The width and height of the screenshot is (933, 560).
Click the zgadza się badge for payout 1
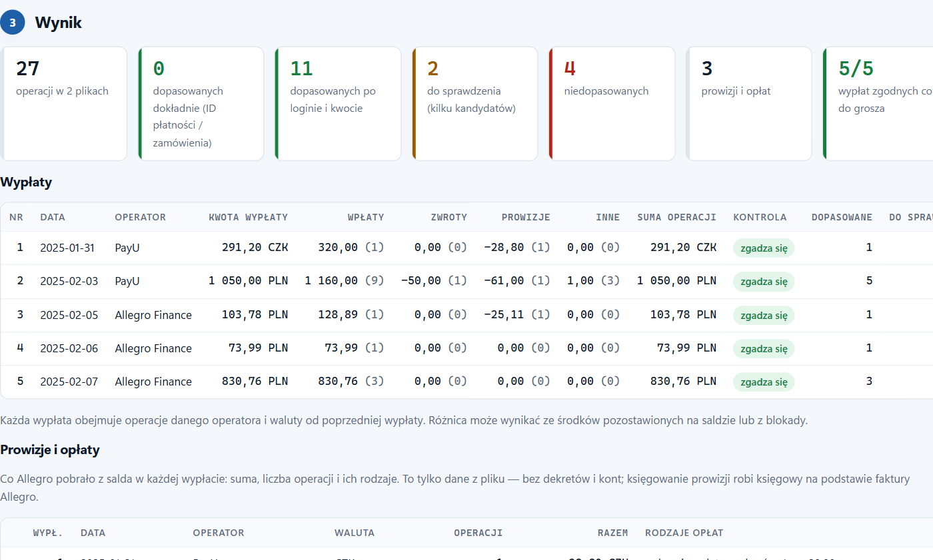click(x=764, y=248)
